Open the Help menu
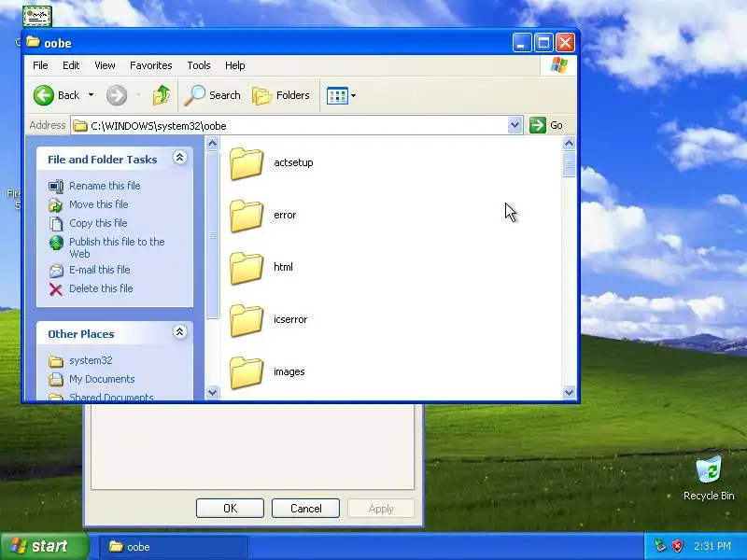 pyautogui.click(x=235, y=65)
